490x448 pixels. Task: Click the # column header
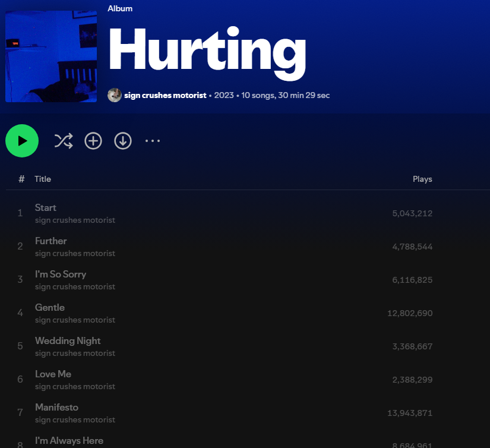click(21, 179)
